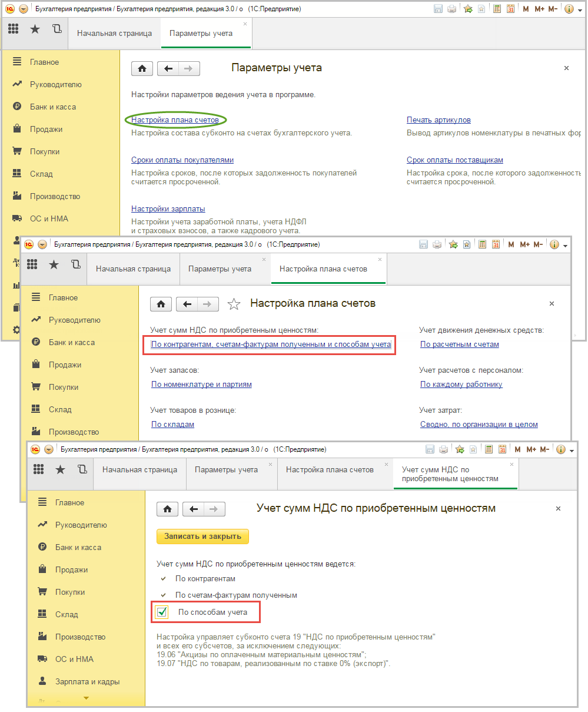This screenshot has height=712, width=588.
Task: Open history icon in middle window tool panel
Action: point(75,264)
